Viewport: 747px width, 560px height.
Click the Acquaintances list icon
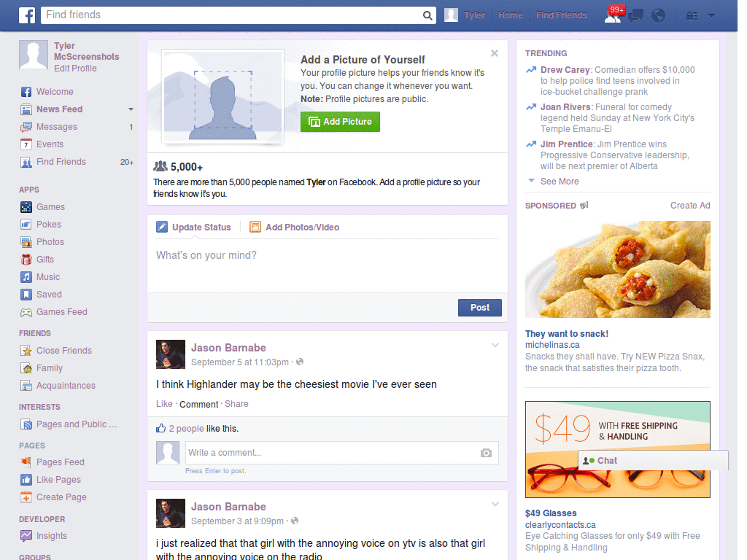point(26,386)
